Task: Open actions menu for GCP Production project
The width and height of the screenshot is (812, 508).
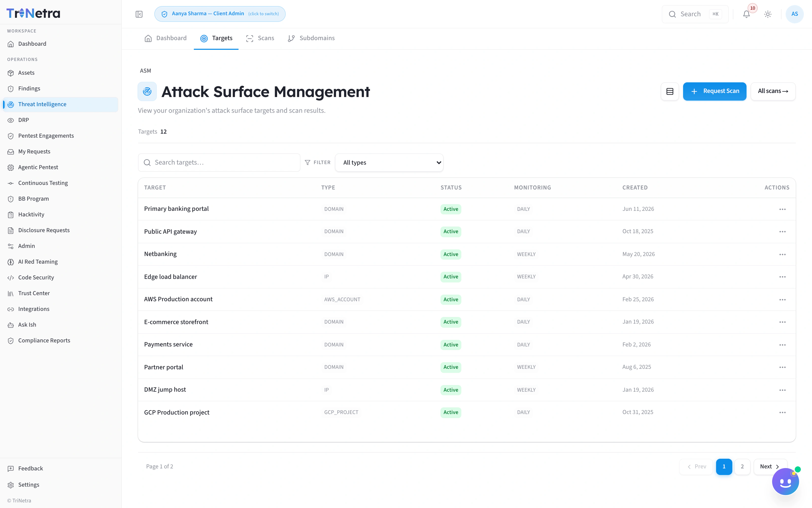Action: pos(783,412)
